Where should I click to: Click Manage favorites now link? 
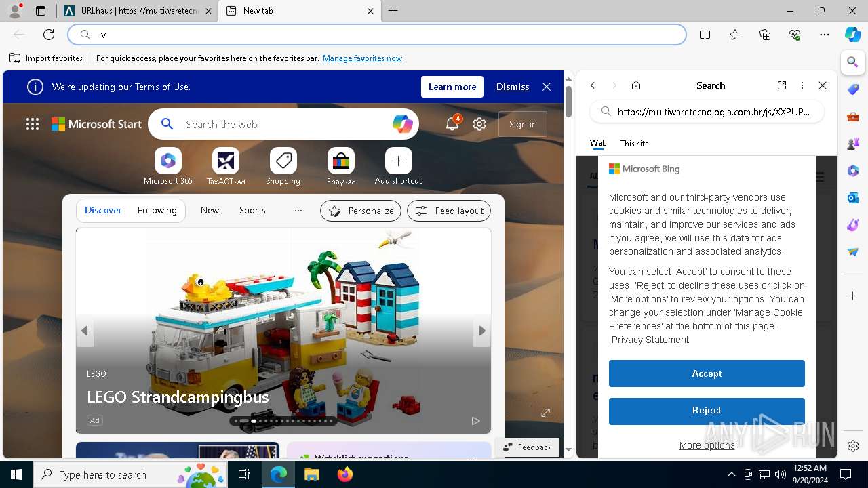click(x=362, y=58)
